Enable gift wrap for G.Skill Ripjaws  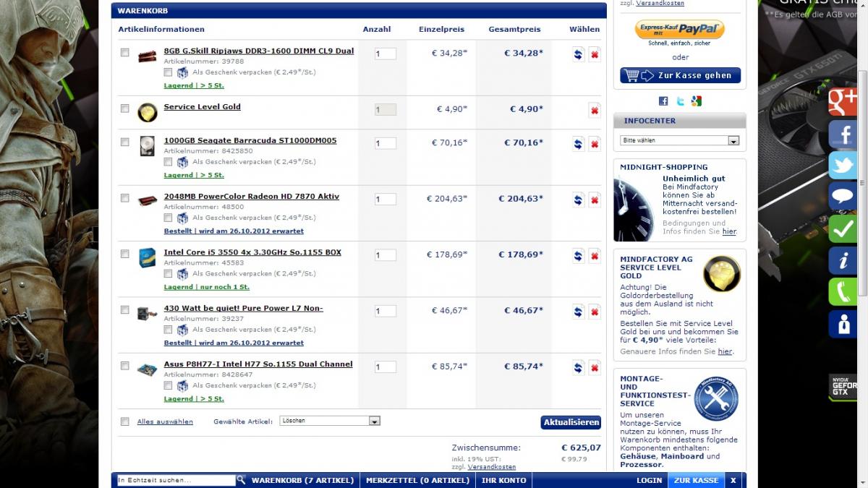click(x=168, y=72)
